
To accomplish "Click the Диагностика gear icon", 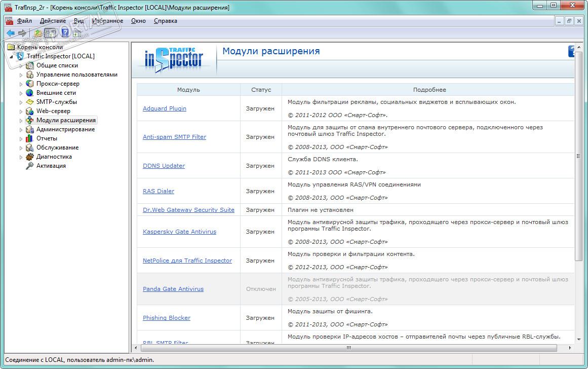I will (29, 157).
